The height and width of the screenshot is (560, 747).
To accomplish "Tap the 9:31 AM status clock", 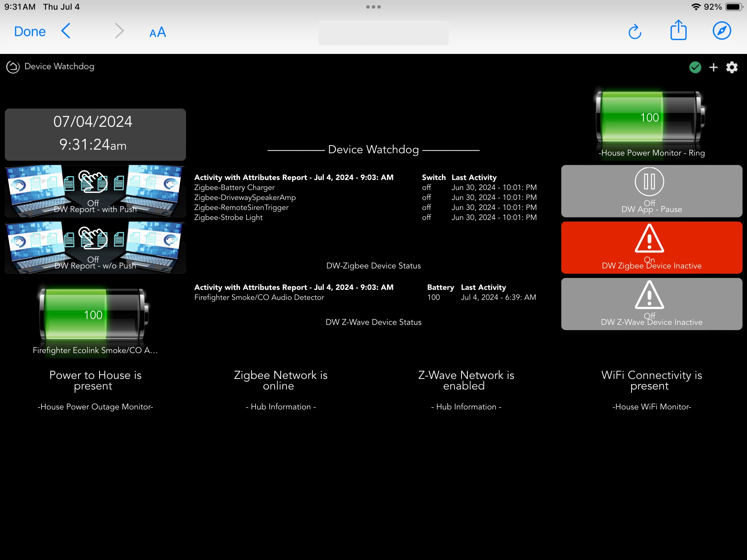I will click(20, 7).
